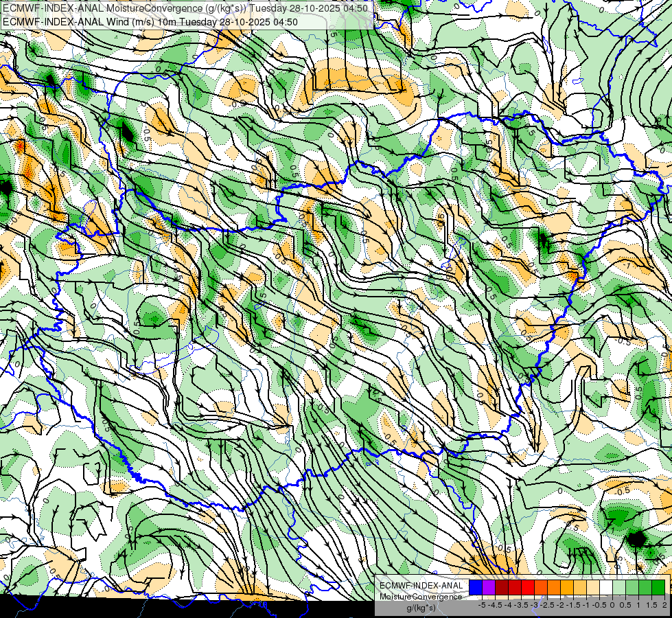Image resolution: width=672 pixels, height=618 pixels.
Task: Click the -1 tick label on the legend scale
Action: pyautogui.click(x=586, y=605)
